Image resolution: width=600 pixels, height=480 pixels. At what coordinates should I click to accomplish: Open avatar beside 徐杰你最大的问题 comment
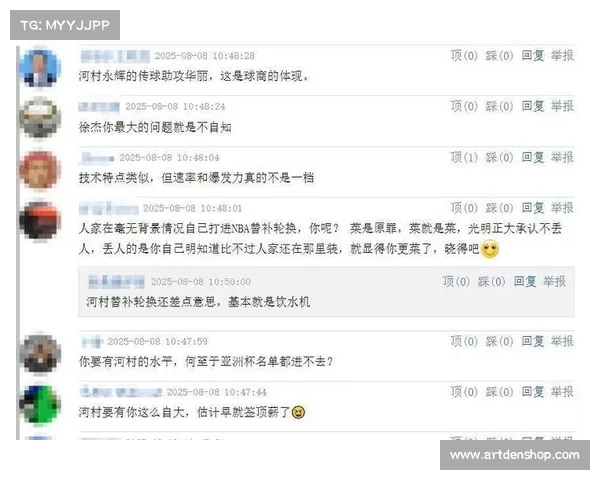[40, 118]
